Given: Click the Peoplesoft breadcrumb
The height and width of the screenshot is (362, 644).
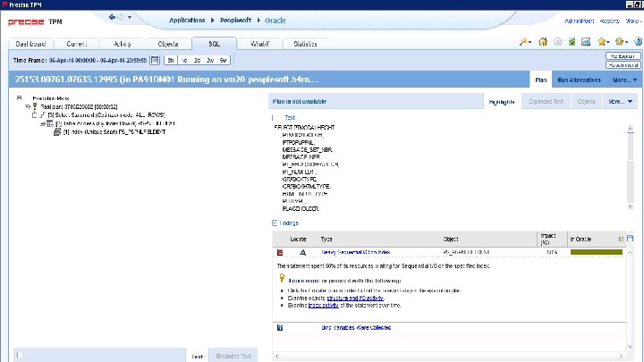Looking at the screenshot, I should tap(235, 20).
